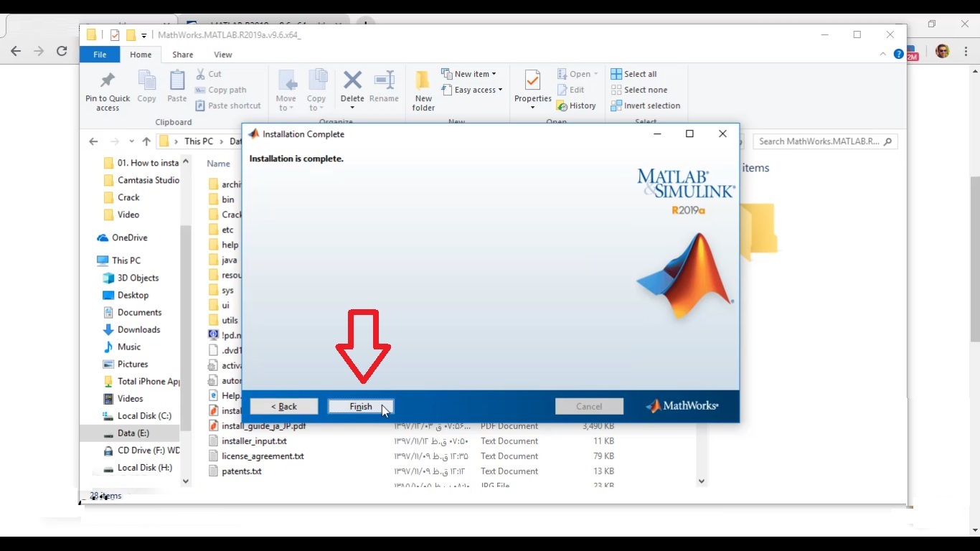Click the Pin to Quick access icon

[108, 89]
